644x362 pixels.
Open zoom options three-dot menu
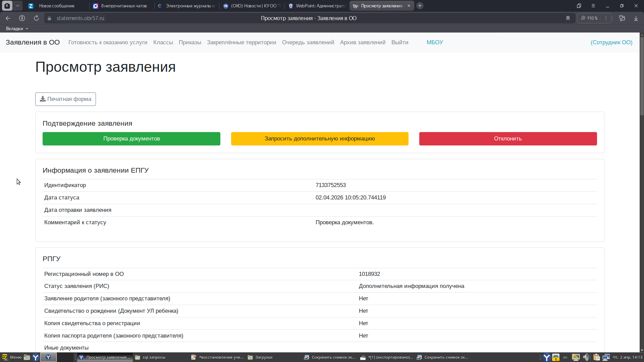606,18
